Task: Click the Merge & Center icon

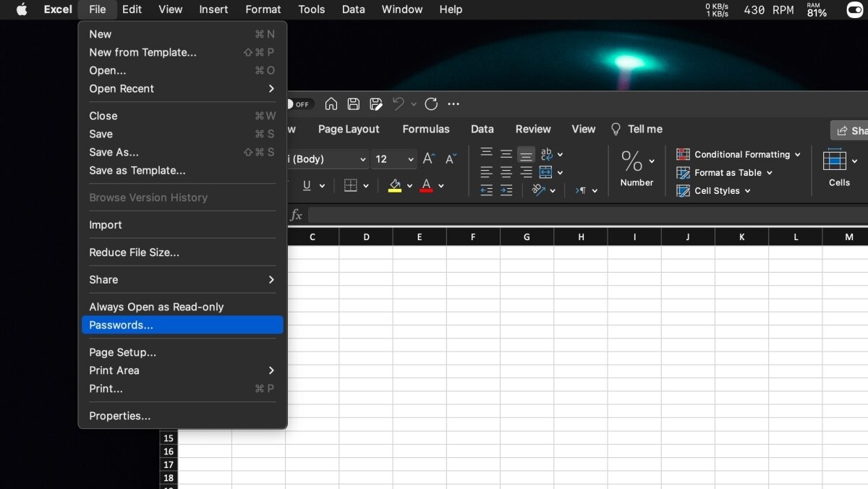Action: pos(546,172)
